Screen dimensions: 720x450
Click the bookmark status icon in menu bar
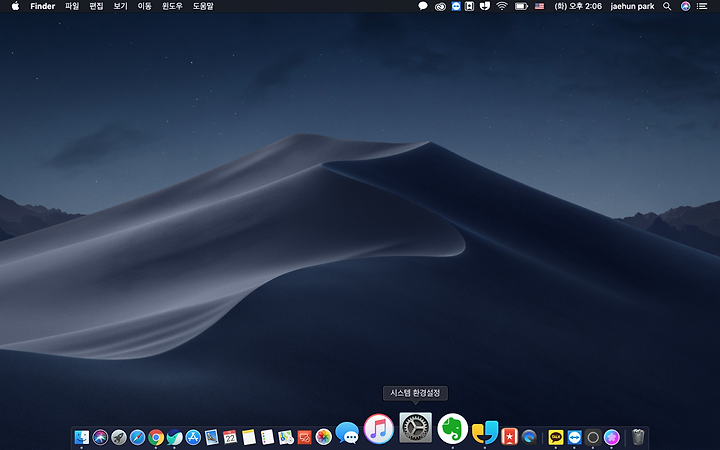pyautogui.click(x=469, y=6)
